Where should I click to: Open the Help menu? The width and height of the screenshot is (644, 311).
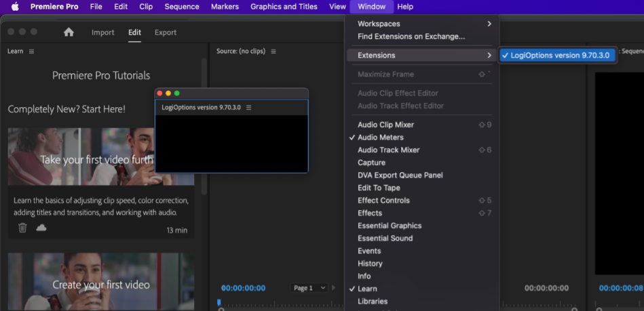tap(405, 7)
